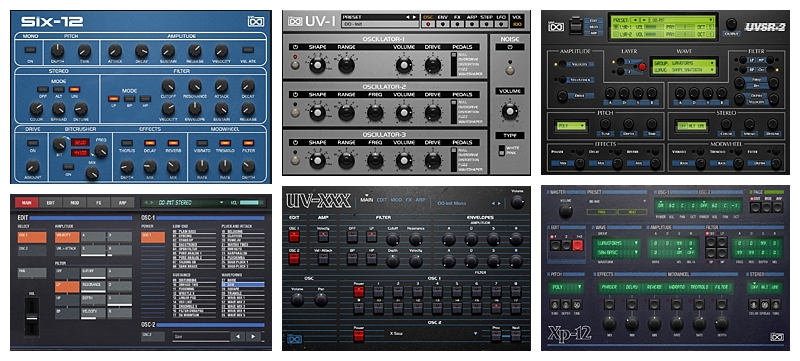Viewport: 800px width, 361px height.
Task: Open the Xp-12 Waveforms group dropdown
Action: pos(617,242)
